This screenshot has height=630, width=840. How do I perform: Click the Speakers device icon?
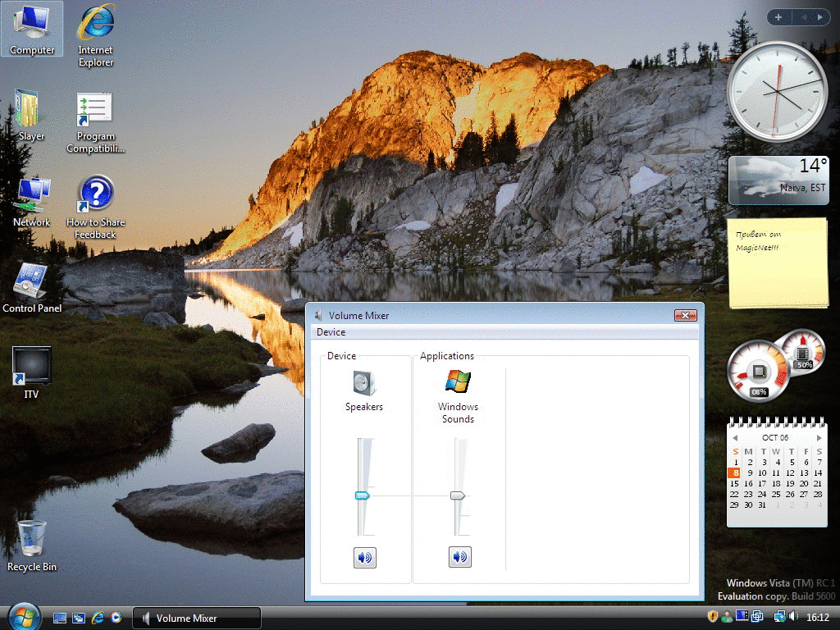tap(363, 383)
